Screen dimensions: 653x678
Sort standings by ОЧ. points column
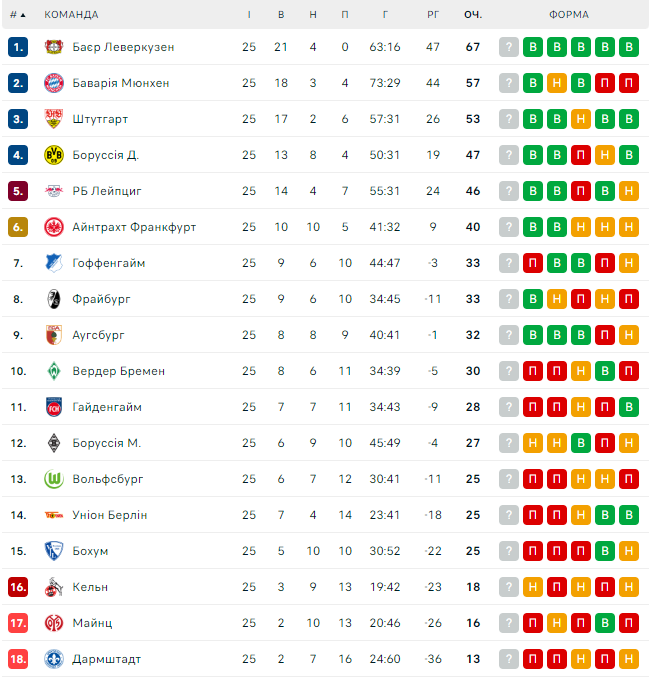(472, 15)
